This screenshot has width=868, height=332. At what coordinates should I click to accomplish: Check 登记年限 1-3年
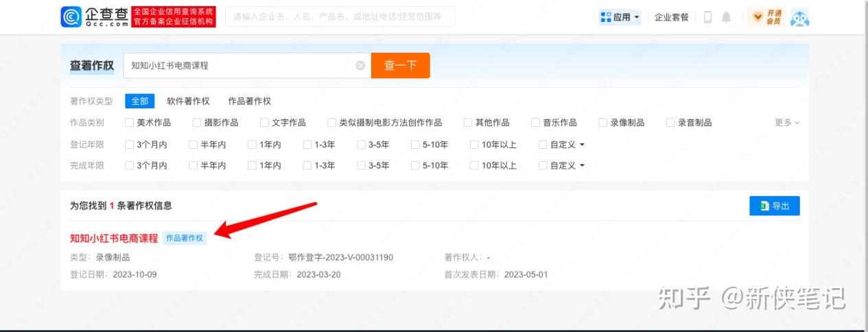pyautogui.click(x=307, y=145)
